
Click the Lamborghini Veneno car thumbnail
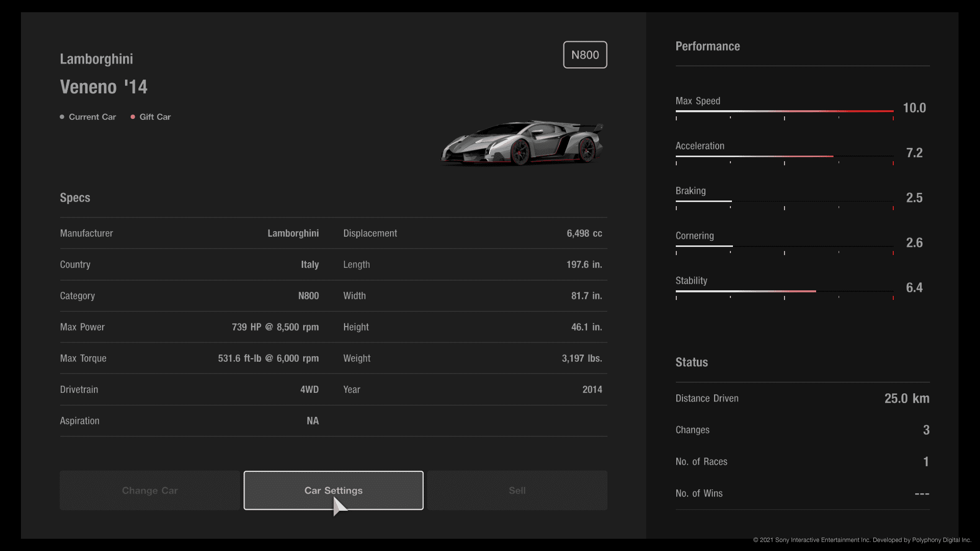pos(522,143)
